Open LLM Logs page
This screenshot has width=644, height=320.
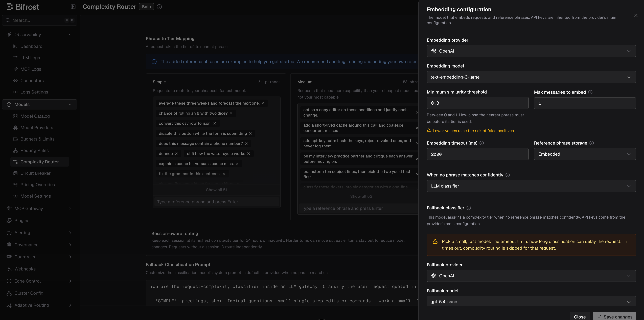coord(40,58)
